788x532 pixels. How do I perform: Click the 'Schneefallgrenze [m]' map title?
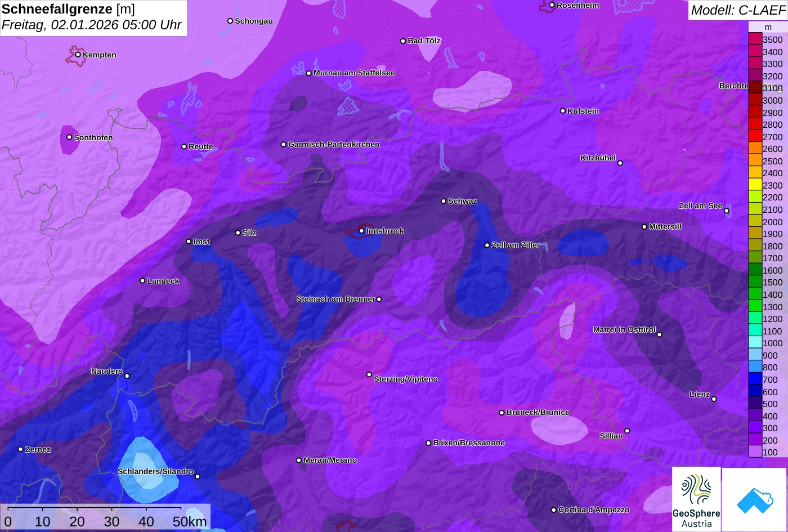(68, 9)
